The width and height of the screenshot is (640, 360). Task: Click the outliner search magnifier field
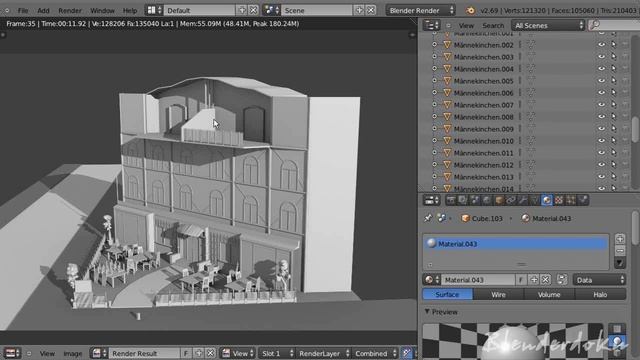pos(613,25)
